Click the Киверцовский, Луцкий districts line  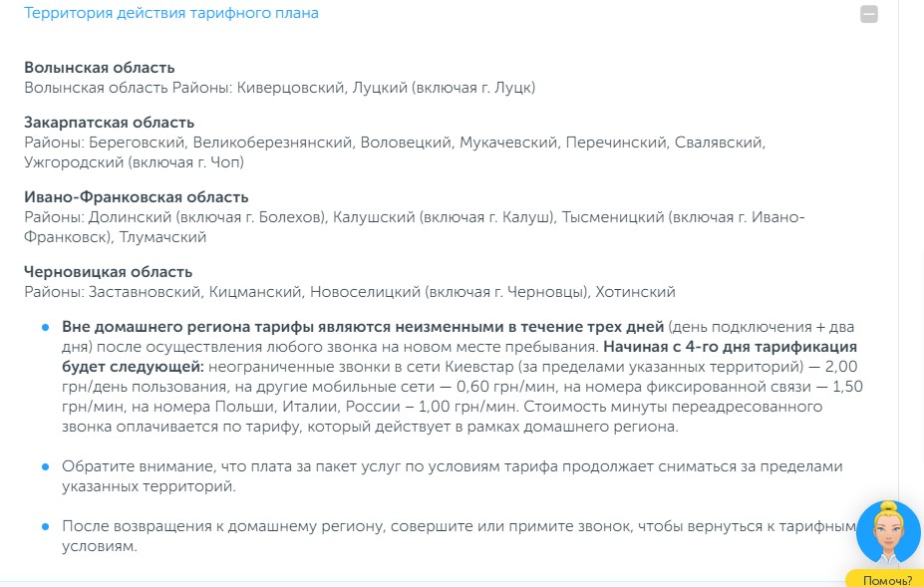click(x=280, y=88)
